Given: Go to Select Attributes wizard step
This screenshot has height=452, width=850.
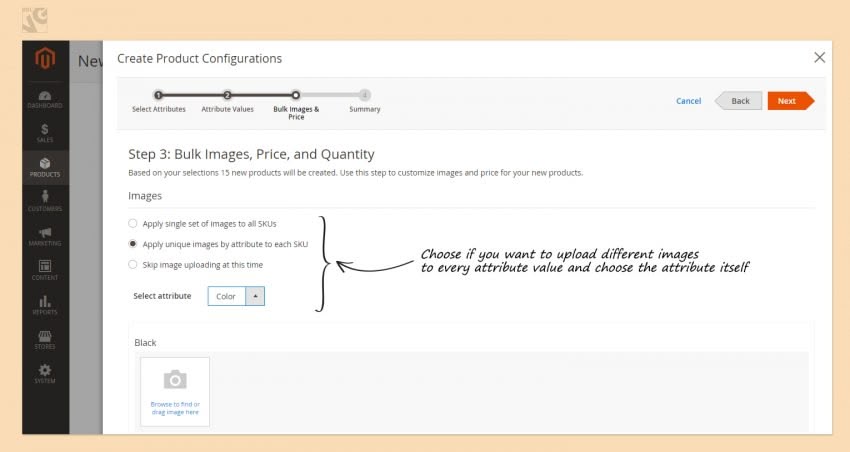Looking at the screenshot, I should click(x=158, y=101).
